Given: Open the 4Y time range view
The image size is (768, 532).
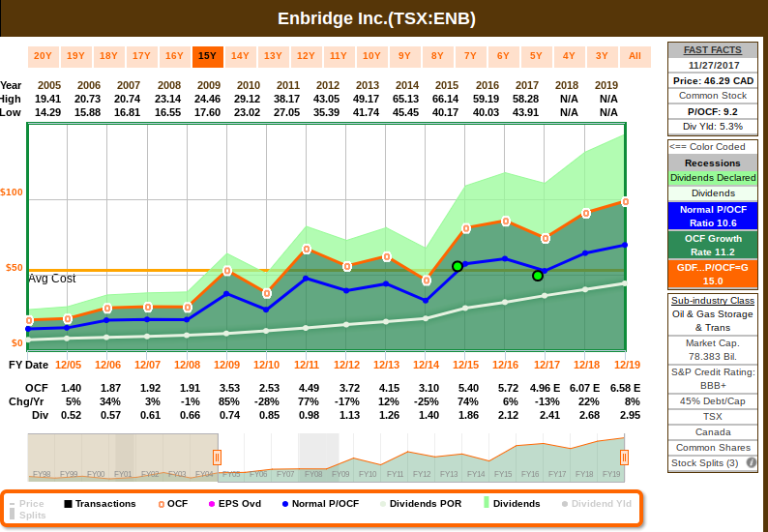Looking at the screenshot, I should 569,56.
